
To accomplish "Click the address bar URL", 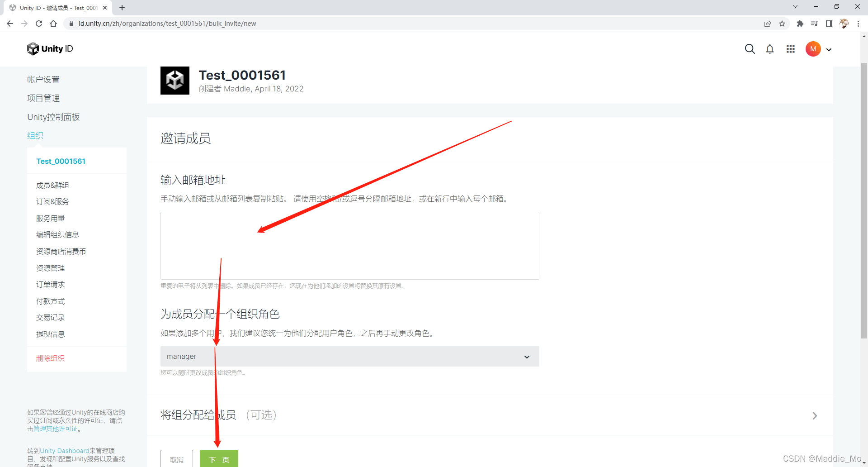I will tap(167, 24).
